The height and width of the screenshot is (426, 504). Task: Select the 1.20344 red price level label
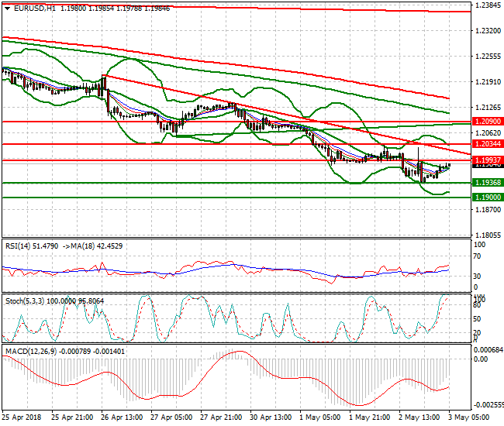coord(488,144)
